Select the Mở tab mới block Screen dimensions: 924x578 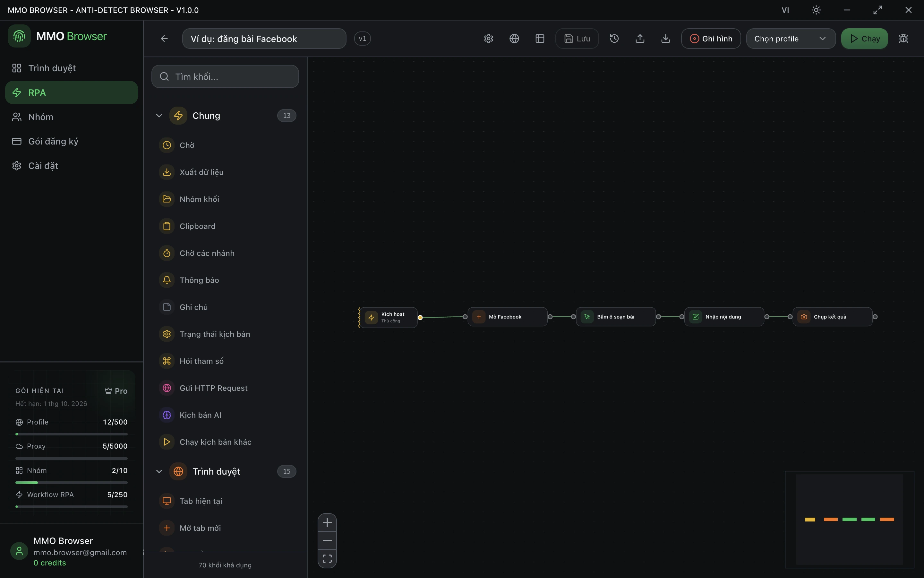click(225, 528)
